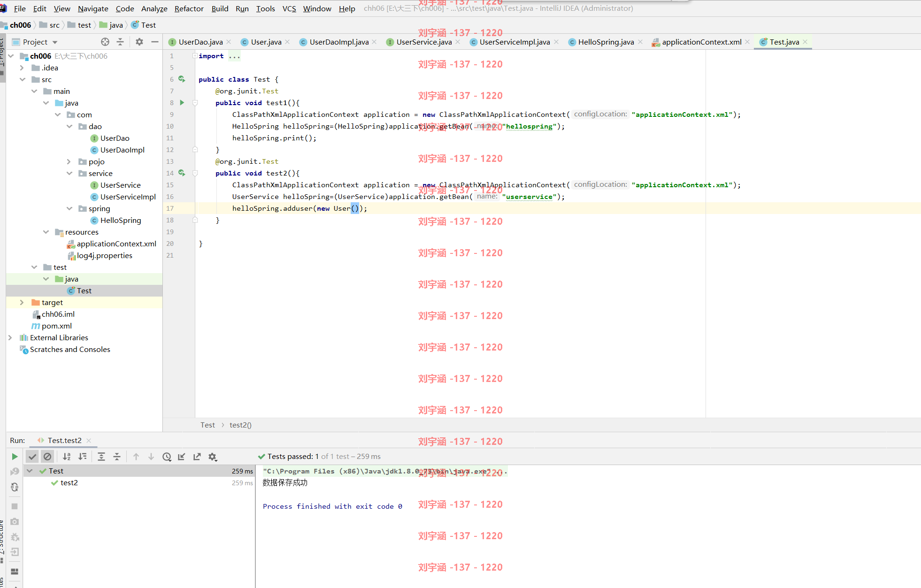Open the Project view dropdown
This screenshot has width=921, height=588.
pyautogui.click(x=55, y=42)
